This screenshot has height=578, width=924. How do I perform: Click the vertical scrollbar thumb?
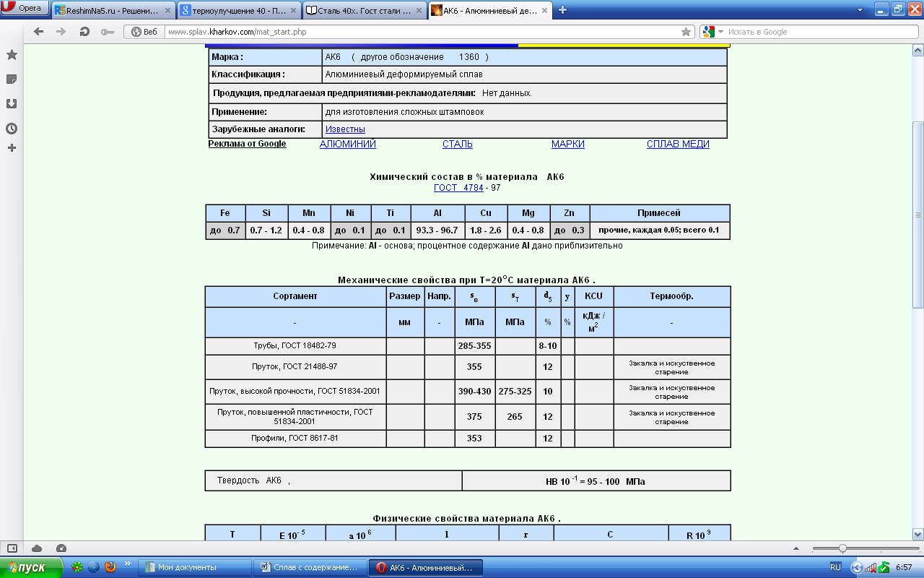(x=918, y=215)
